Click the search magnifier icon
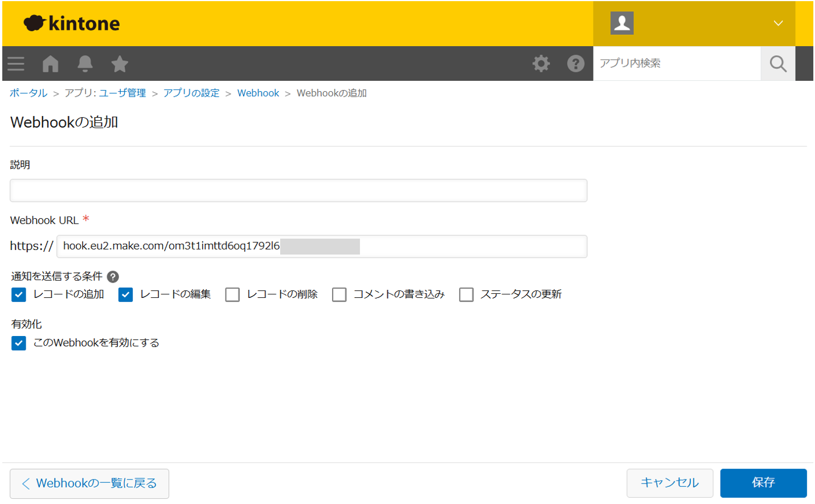 tap(777, 64)
